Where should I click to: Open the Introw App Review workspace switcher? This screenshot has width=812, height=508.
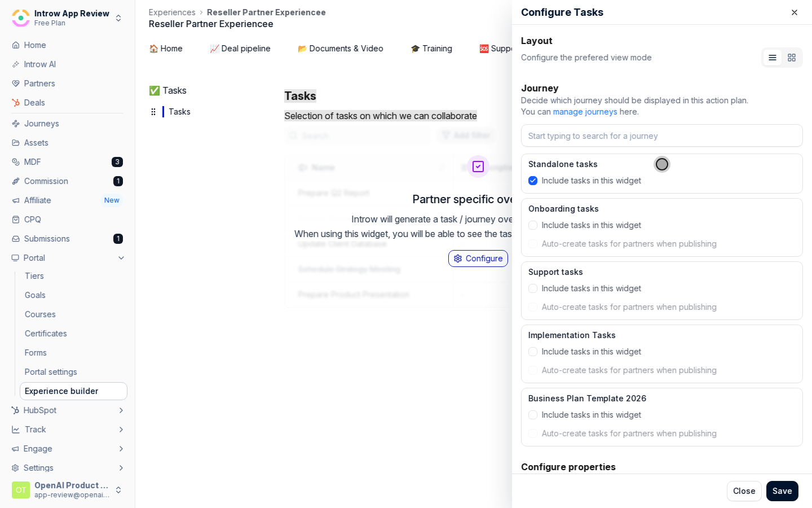(x=68, y=17)
